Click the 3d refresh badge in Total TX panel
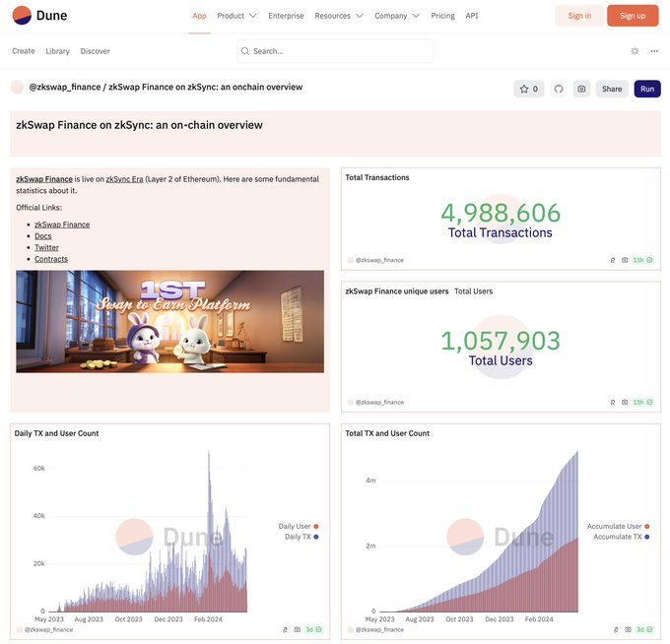670x644 pixels. click(644, 630)
